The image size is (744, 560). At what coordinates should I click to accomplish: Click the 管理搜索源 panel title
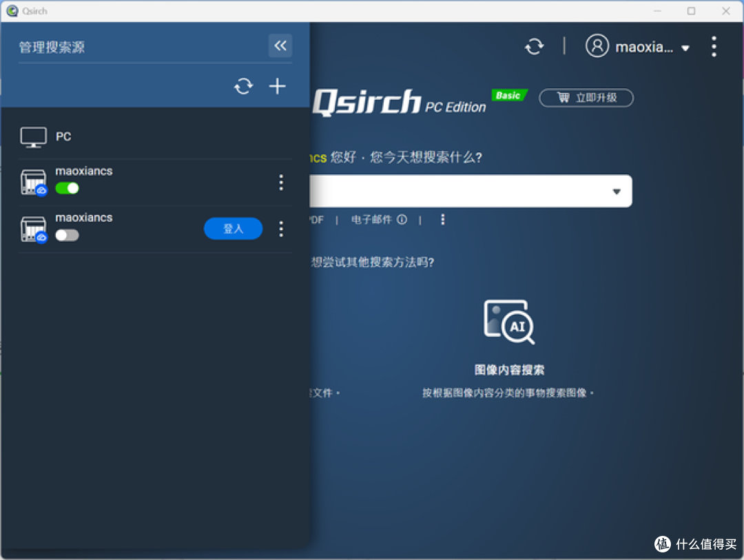(52, 47)
